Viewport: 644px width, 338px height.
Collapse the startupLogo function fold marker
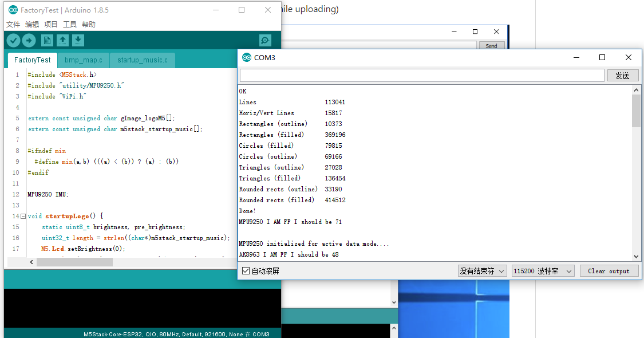click(x=23, y=217)
